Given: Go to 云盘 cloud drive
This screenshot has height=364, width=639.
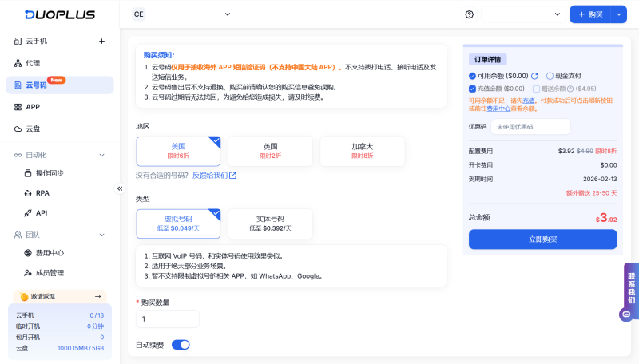Looking at the screenshot, I should (32, 129).
